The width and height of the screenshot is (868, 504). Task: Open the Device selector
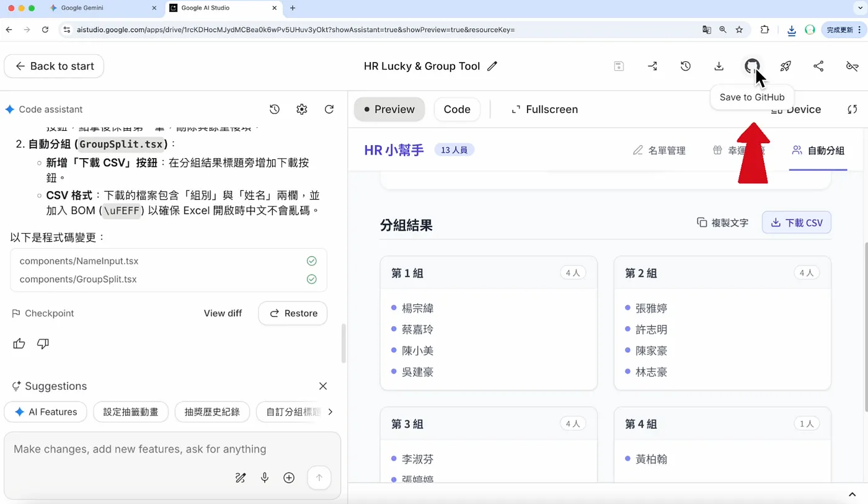796,109
